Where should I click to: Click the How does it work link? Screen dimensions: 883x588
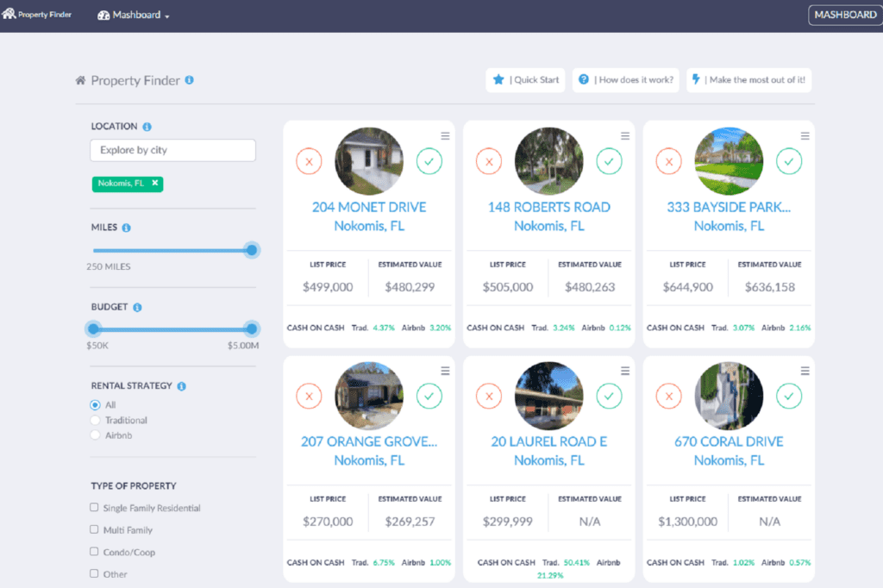[628, 79]
